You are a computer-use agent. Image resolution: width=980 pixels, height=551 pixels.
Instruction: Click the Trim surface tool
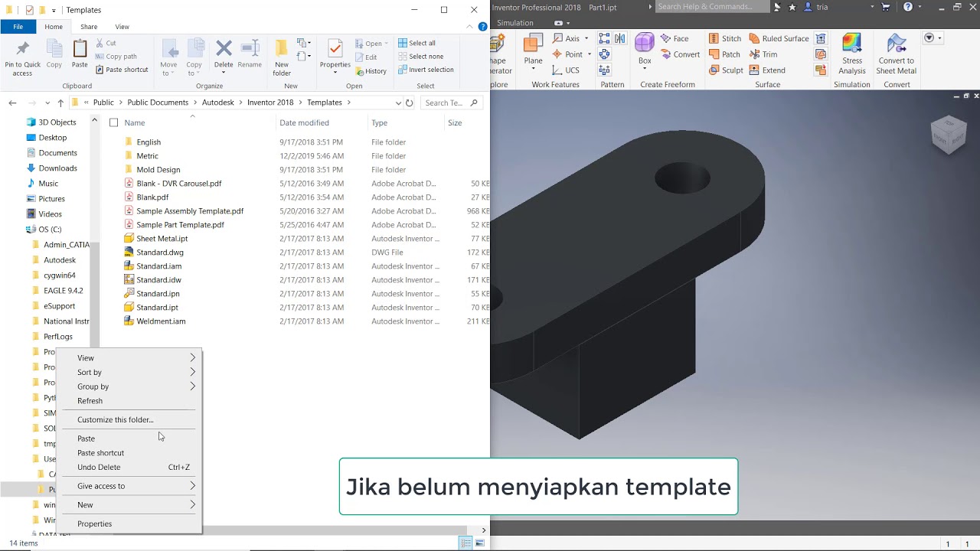tap(763, 54)
